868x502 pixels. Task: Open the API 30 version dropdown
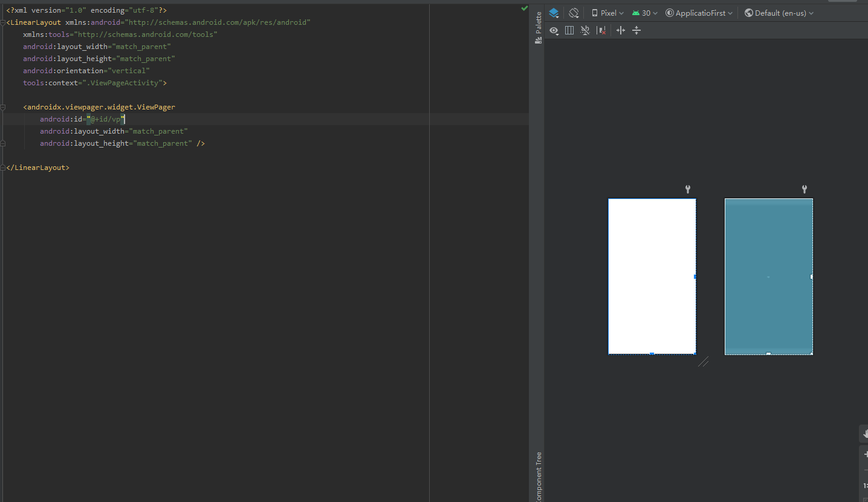point(645,13)
